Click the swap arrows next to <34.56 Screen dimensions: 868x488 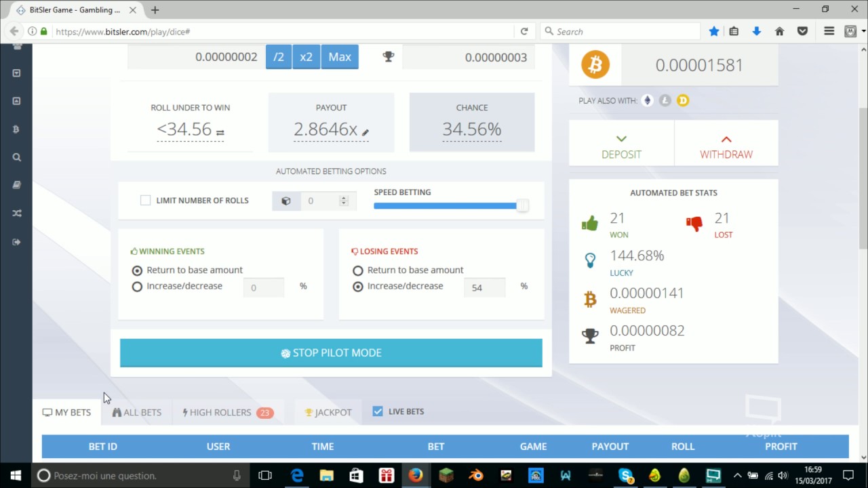pyautogui.click(x=220, y=133)
